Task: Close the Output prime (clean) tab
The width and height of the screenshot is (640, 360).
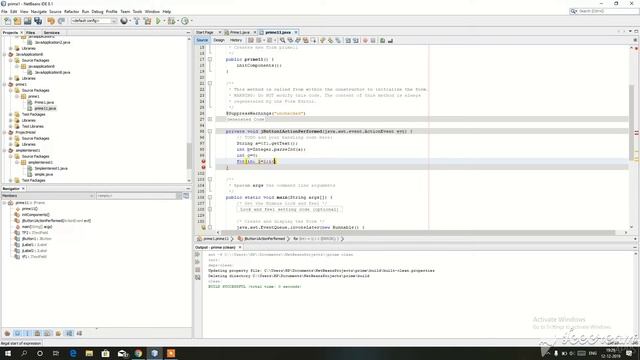Action: (x=240, y=247)
